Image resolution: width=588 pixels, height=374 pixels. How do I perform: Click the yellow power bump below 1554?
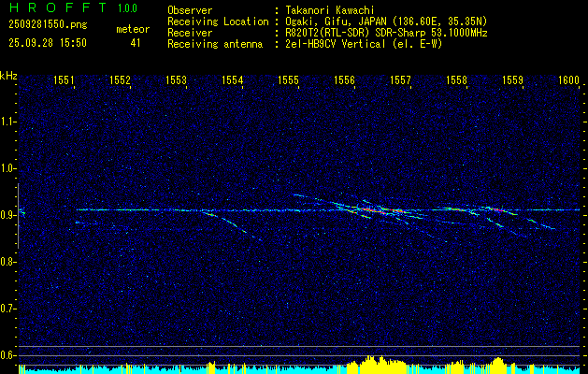point(211,367)
